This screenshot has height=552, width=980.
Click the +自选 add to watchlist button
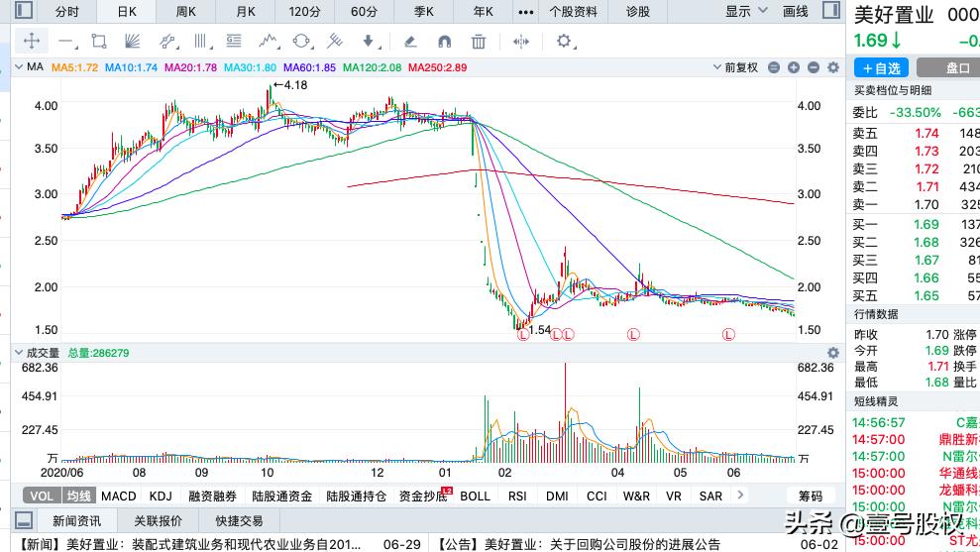[x=881, y=67]
